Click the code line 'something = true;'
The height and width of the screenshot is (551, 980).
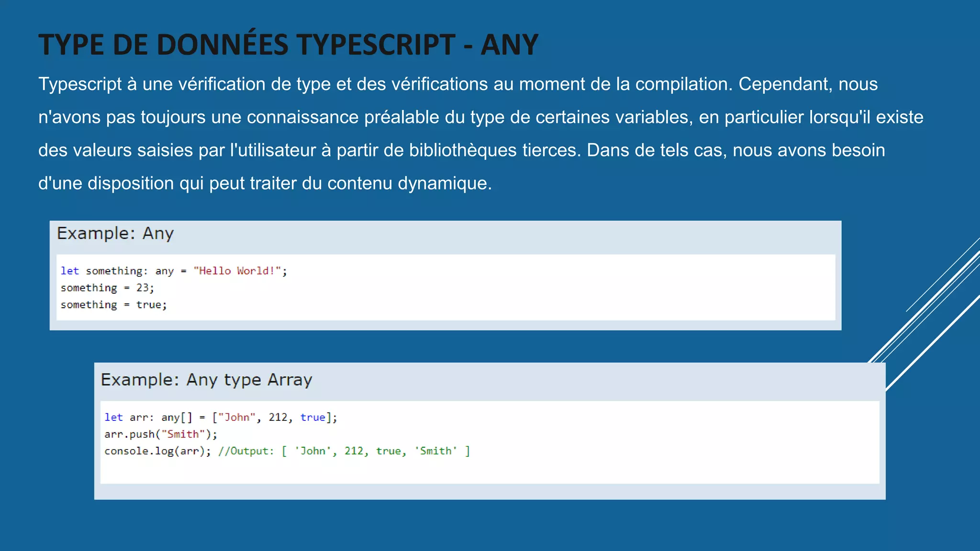click(114, 305)
